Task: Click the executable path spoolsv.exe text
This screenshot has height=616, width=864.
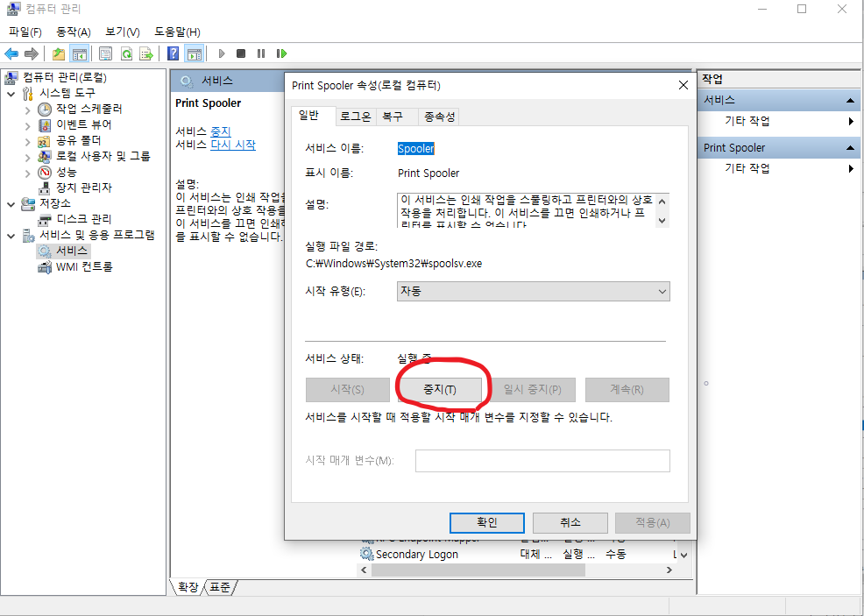Action: (x=393, y=264)
